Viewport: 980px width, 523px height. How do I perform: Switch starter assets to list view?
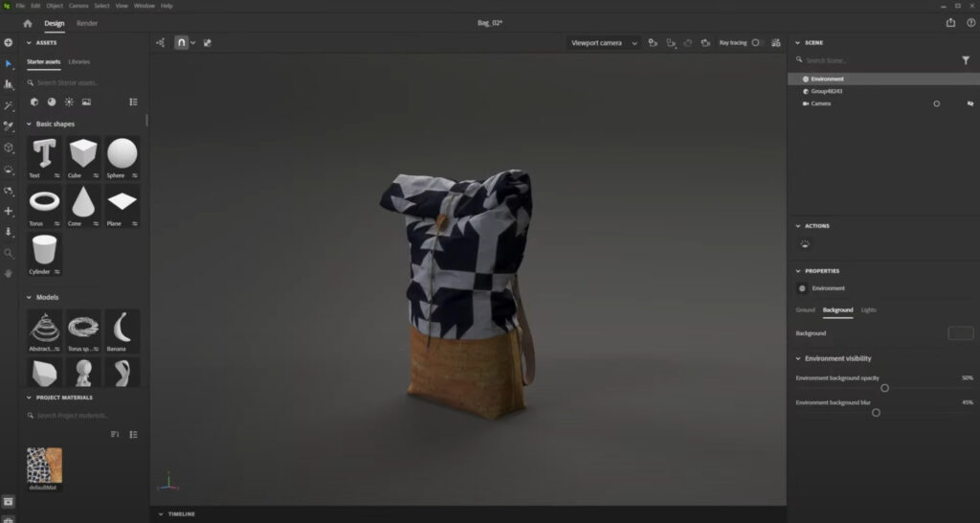[x=133, y=102]
